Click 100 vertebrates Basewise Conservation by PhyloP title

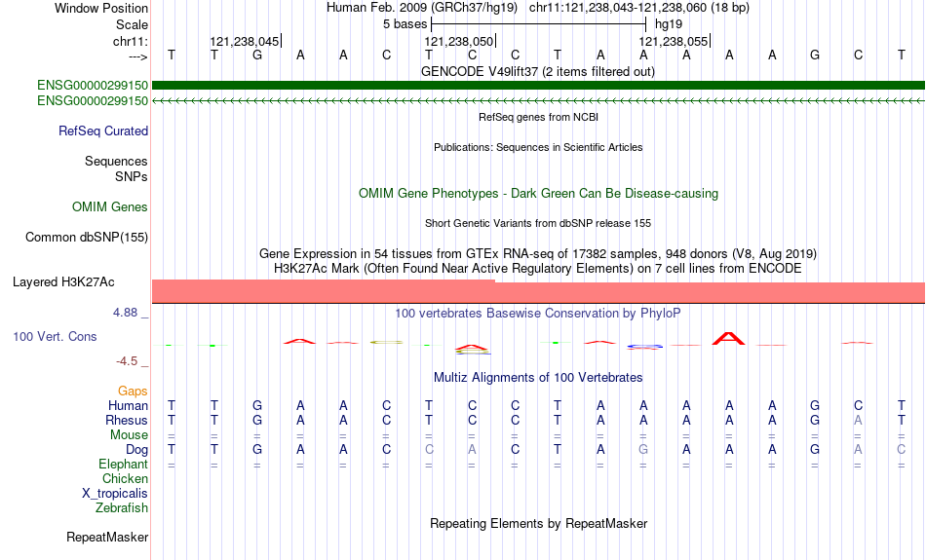click(x=537, y=314)
